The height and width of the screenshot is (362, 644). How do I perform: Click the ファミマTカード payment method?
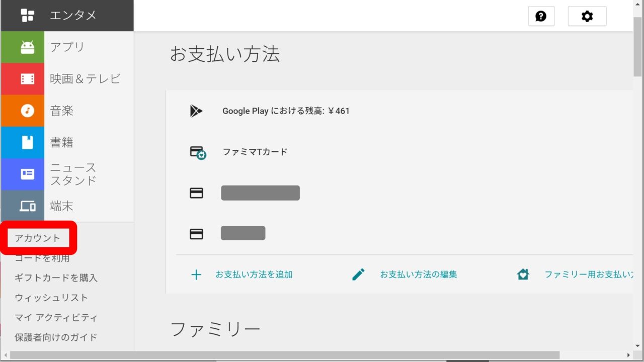(x=255, y=152)
